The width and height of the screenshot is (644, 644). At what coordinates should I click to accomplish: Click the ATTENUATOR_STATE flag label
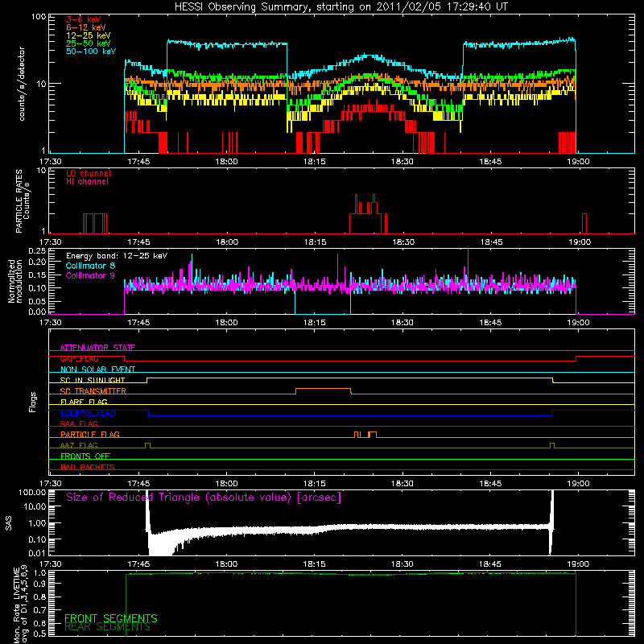click(x=97, y=348)
